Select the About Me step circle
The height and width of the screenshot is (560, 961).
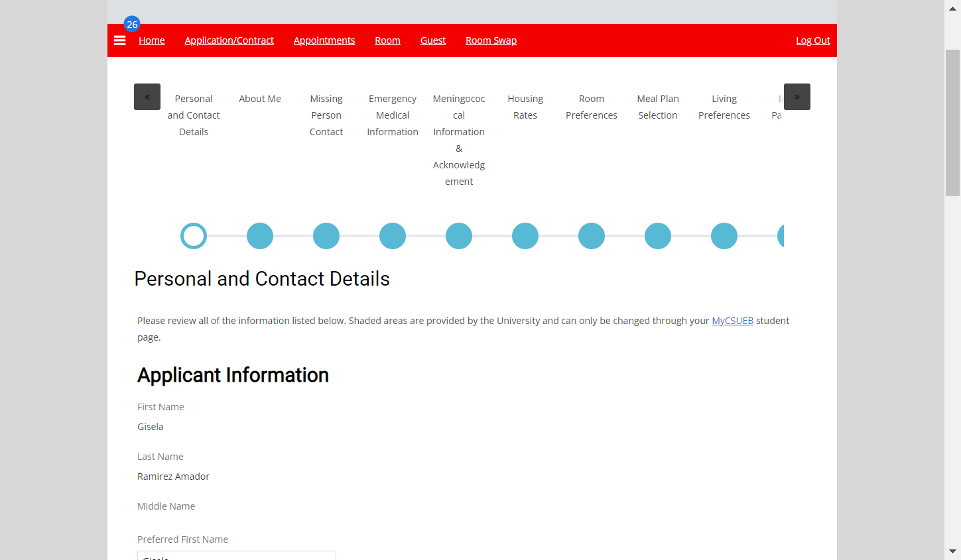click(260, 236)
